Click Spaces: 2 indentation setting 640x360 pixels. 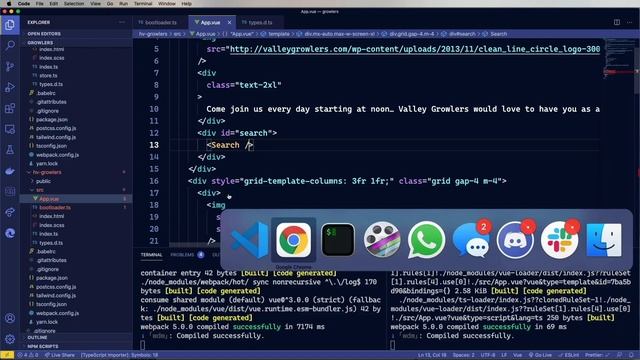pos(464,355)
